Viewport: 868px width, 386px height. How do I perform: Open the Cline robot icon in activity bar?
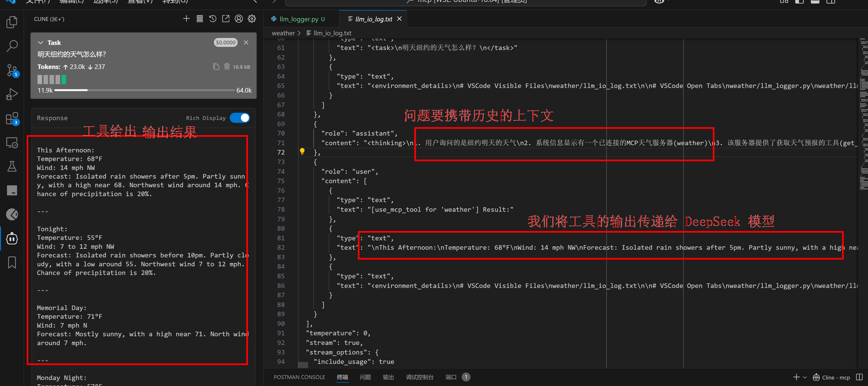pyautogui.click(x=12, y=239)
